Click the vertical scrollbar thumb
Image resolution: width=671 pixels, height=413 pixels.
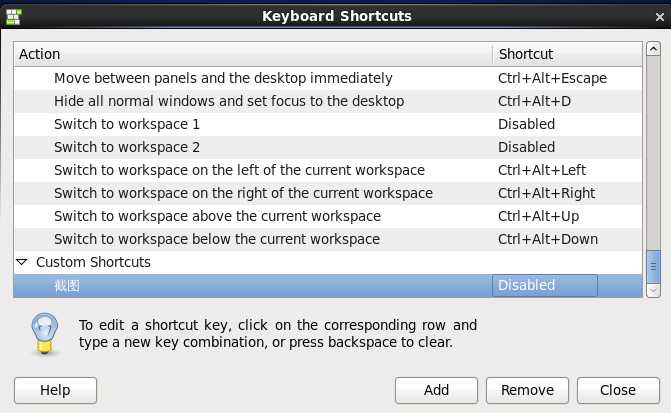(x=653, y=265)
